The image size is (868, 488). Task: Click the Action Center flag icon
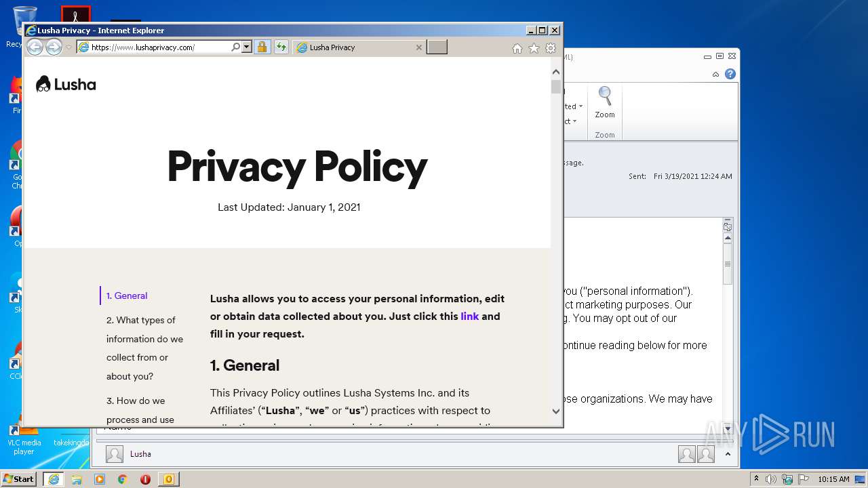click(x=802, y=479)
